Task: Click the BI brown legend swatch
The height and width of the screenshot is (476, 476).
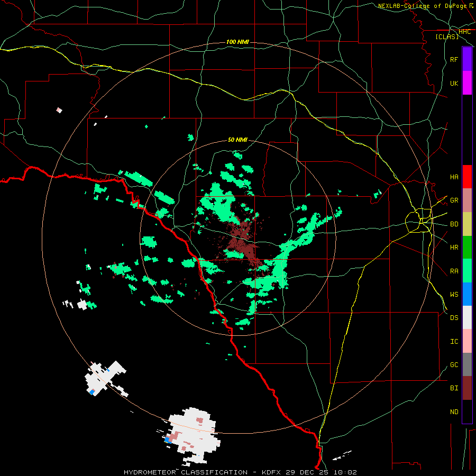Action: coord(467,388)
